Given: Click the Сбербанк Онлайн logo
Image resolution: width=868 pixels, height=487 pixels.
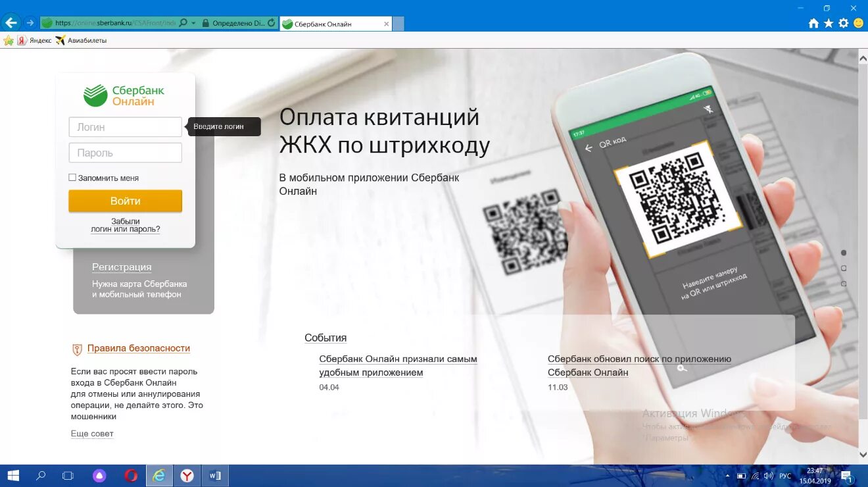Looking at the screenshot, I should click(x=124, y=95).
